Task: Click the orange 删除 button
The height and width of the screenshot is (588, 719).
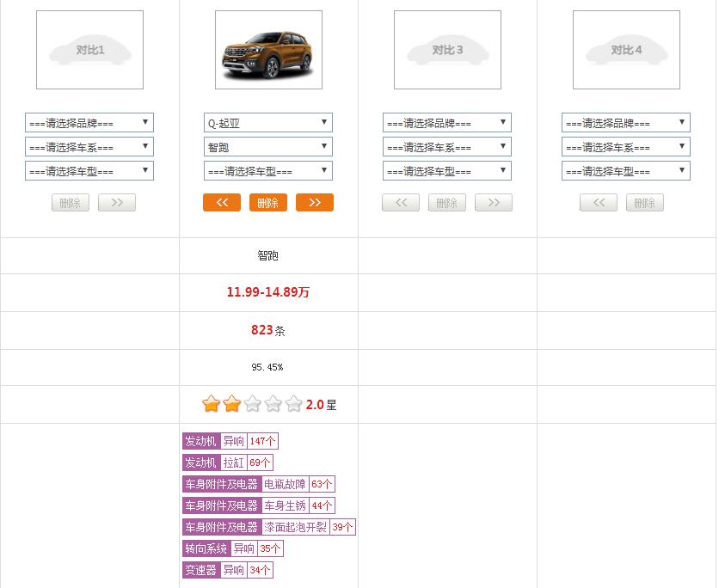Action: [x=268, y=203]
